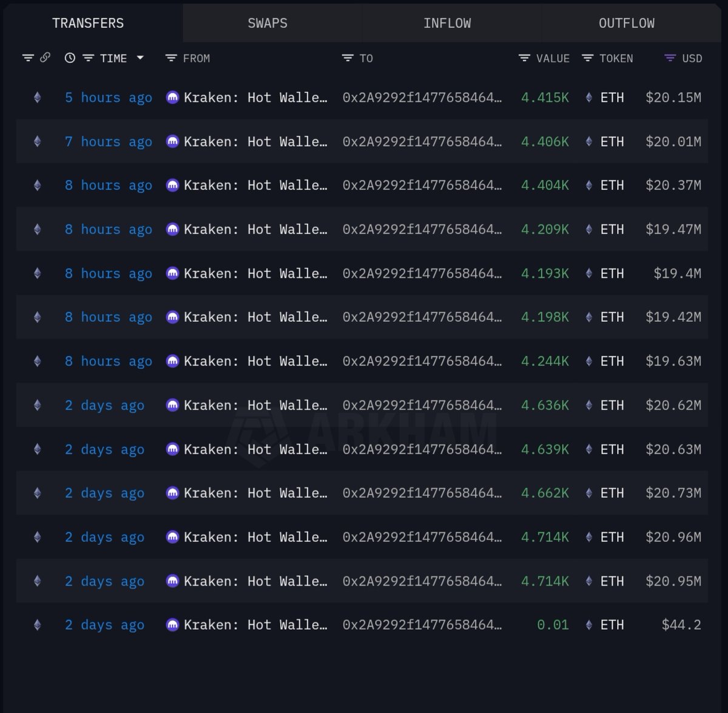The height and width of the screenshot is (713, 728).
Task: Open the chain filter icon beside link icon
Action: [28, 58]
